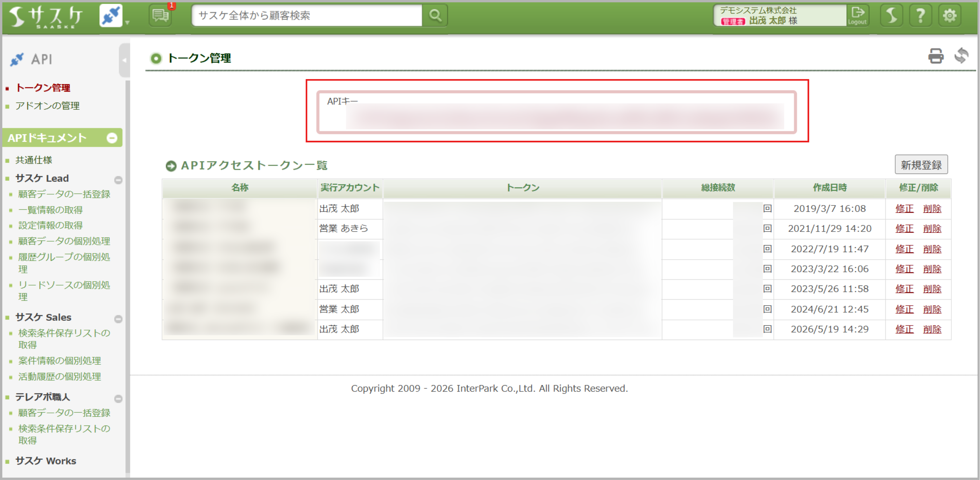Collapse the サスケ Lead section

[x=118, y=180]
